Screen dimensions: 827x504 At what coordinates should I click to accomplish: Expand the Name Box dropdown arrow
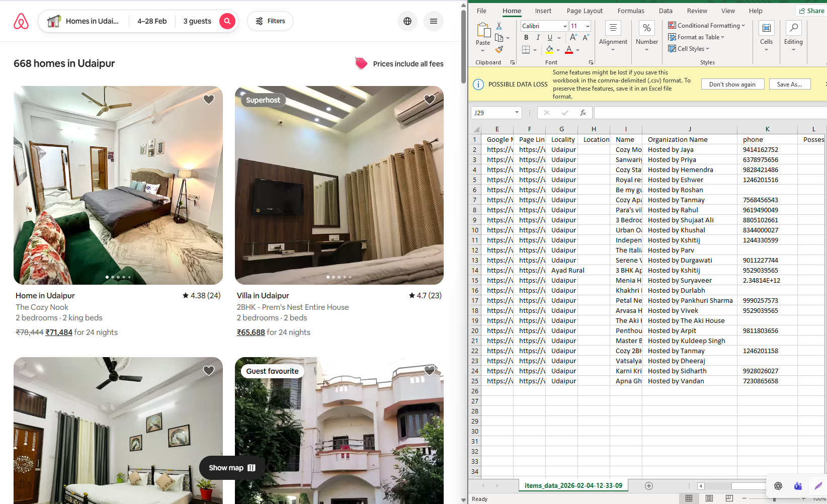(517, 113)
